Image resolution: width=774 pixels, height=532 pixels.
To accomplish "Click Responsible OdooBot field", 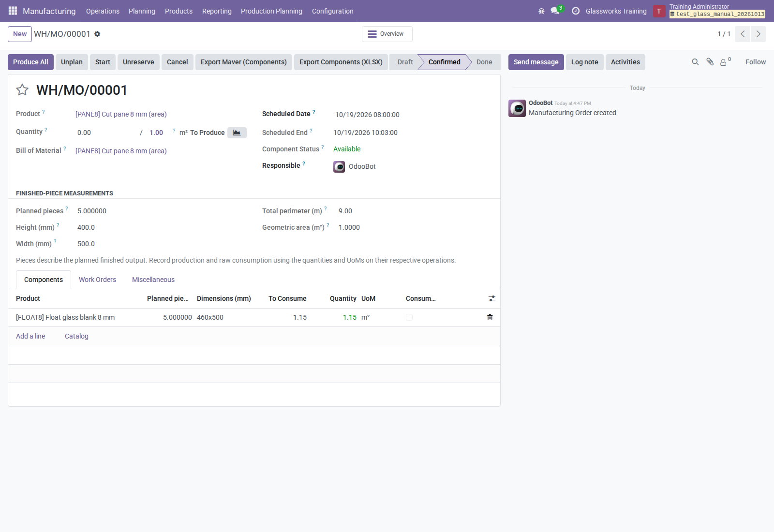I will [x=362, y=166].
